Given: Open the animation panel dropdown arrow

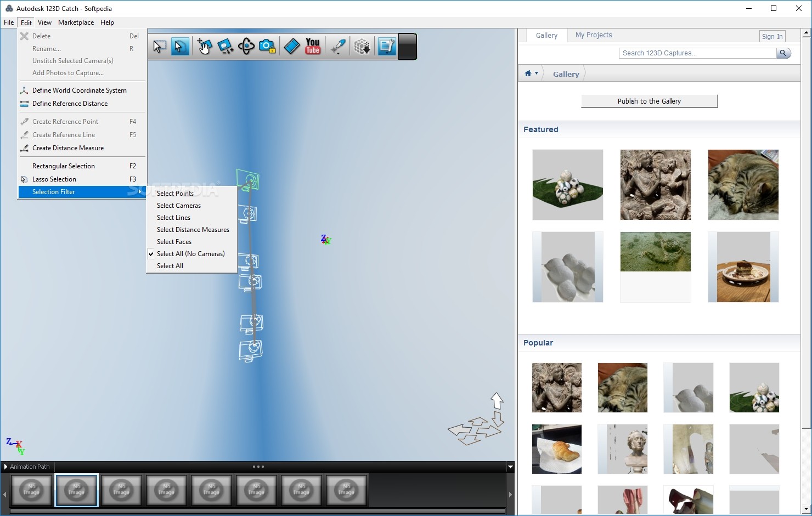Looking at the screenshot, I should point(510,467).
